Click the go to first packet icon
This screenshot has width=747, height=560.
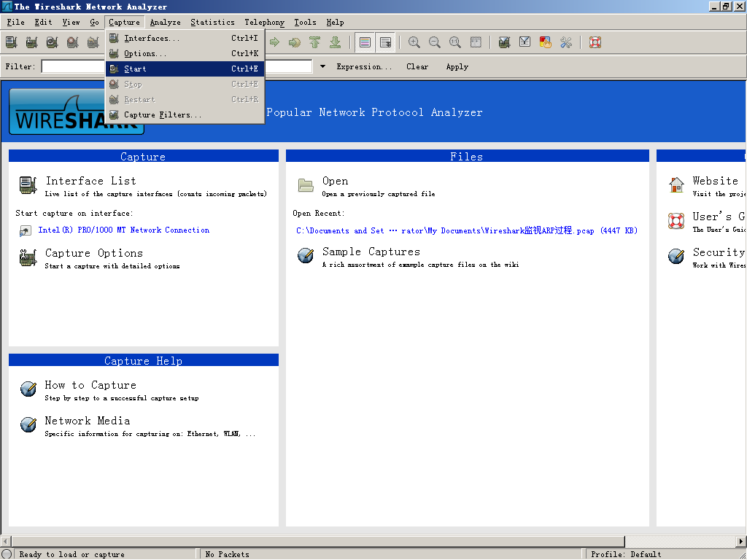315,42
